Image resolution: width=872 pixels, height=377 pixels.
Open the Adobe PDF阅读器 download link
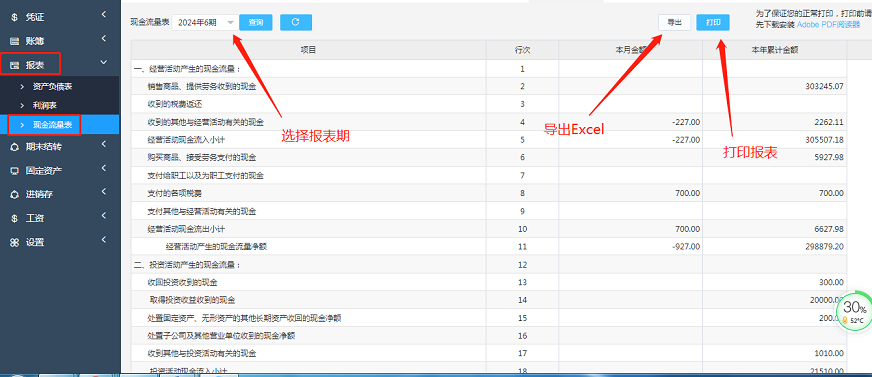coord(828,24)
